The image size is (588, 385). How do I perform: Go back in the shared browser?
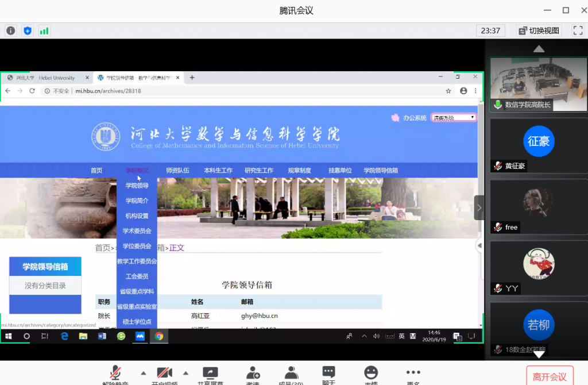coord(8,91)
